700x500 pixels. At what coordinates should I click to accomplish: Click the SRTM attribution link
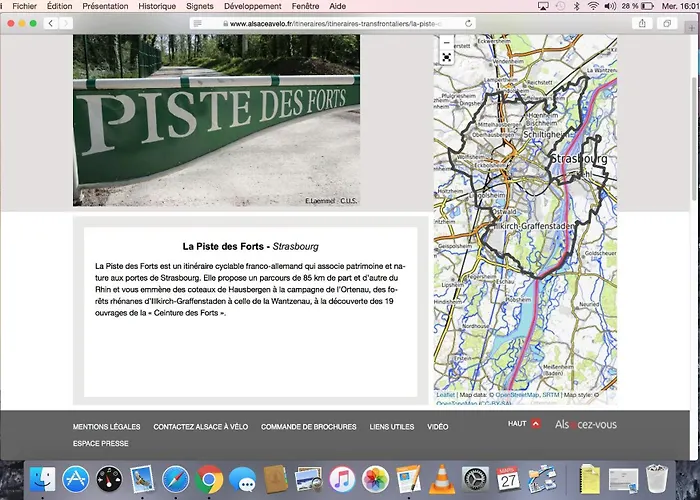(x=551, y=395)
